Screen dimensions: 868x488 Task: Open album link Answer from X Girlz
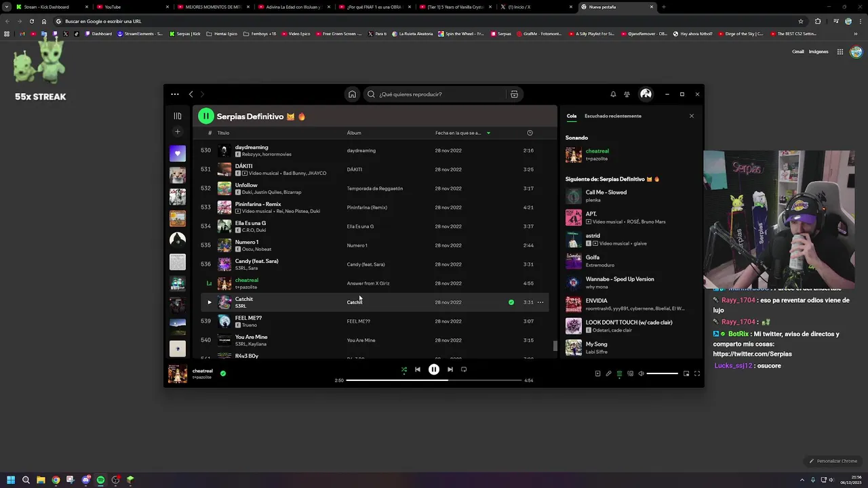tap(368, 283)
